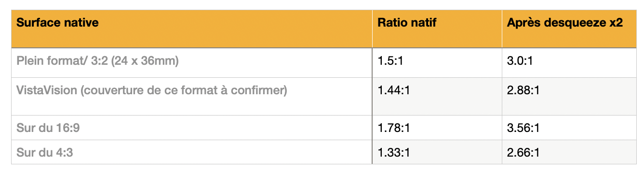
Task: Select the 'Après desqueeze x2' header
Action: click(x=567, y=29)
